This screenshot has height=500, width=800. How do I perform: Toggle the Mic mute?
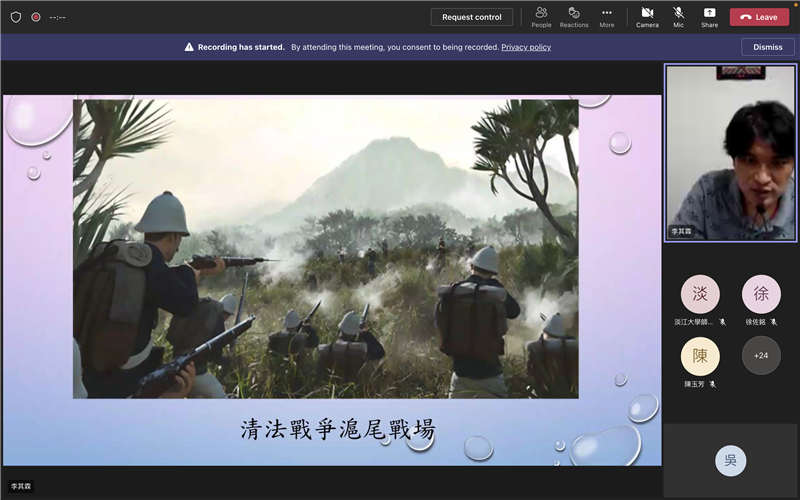tap(679, 16)
